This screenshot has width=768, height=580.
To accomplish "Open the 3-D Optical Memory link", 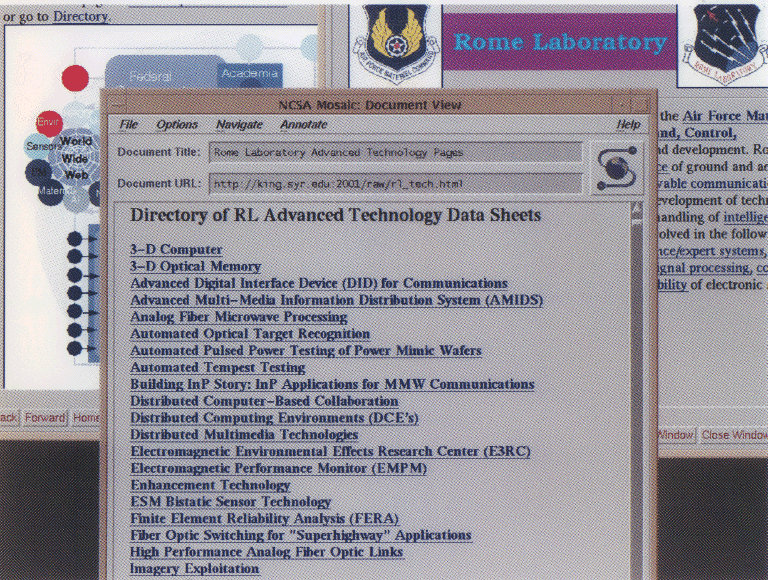I will 195,266.
